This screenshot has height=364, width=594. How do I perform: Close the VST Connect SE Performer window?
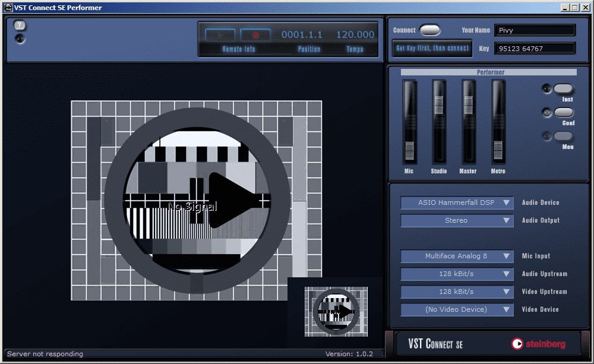(585, 8)
